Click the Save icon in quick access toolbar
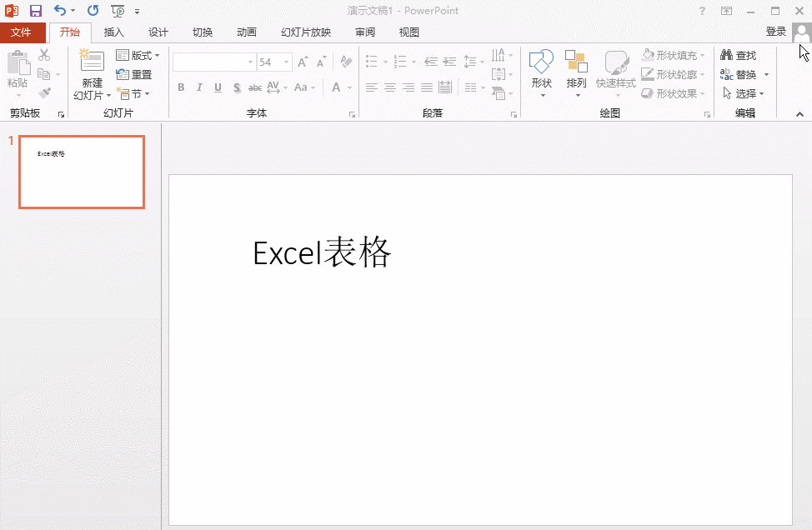This screenshot has width=812, height=530. 35,10
